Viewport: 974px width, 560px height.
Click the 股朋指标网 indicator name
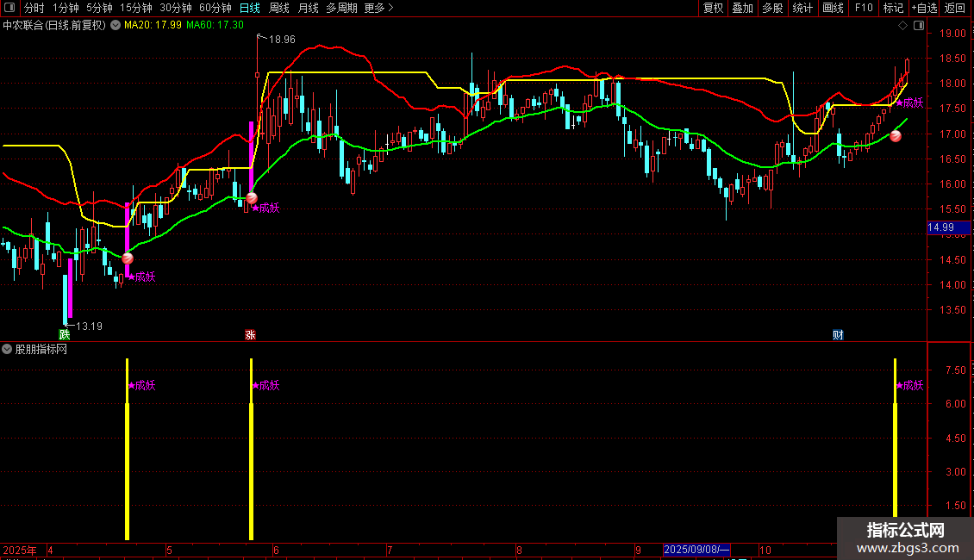tap(41, 350)
